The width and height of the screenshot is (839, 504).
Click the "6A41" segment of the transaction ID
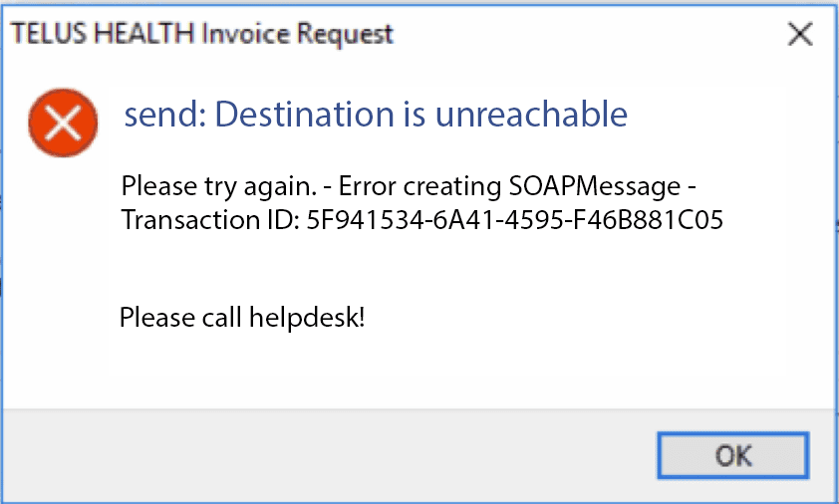point(470,220)
